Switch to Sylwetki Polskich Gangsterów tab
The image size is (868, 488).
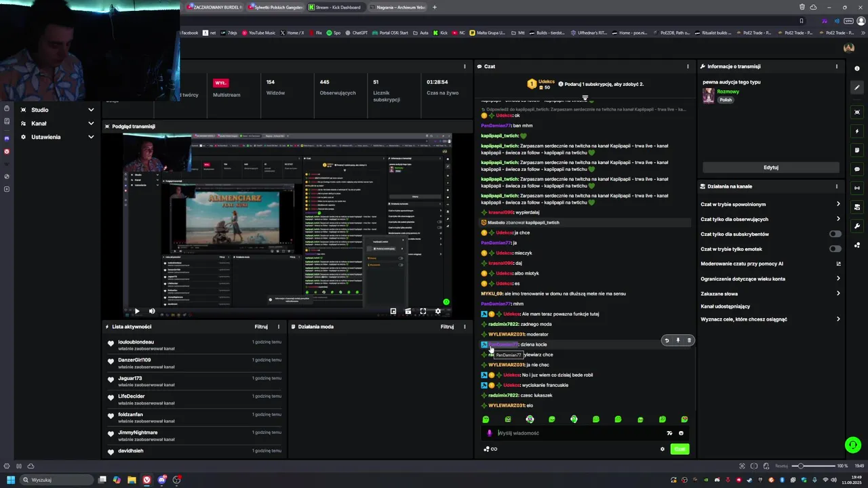coord(275,7)
